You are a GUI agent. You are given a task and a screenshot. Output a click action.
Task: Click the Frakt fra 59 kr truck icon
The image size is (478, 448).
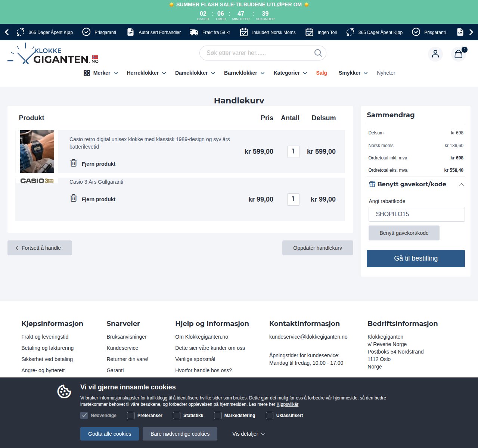point(194,32)
